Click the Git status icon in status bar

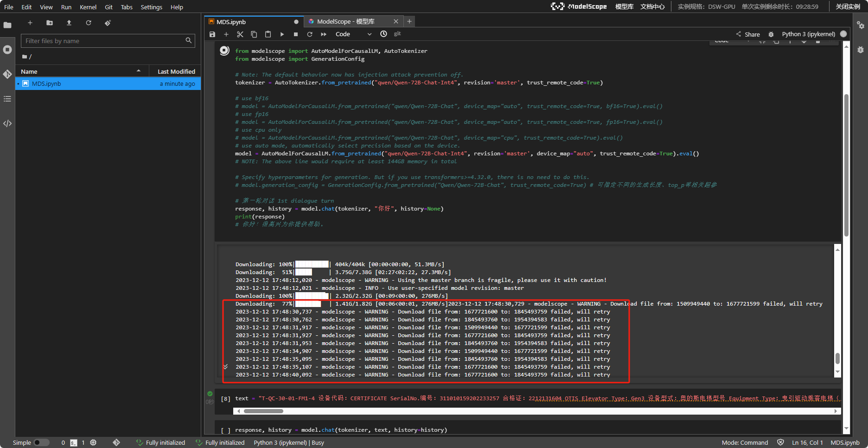pyautogui.click(x=116, y=442)
